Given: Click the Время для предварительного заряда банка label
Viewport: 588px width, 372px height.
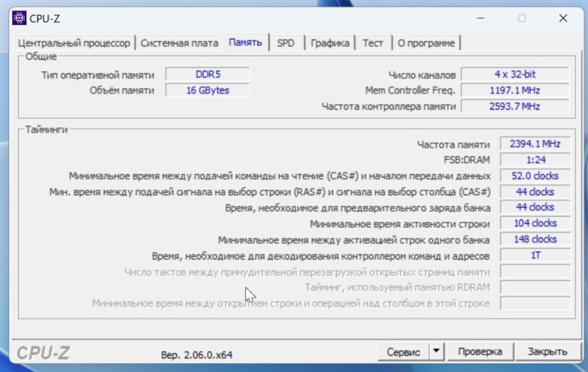Looking at the screenshot, I should pyautogui.click(x=358, y=208).
